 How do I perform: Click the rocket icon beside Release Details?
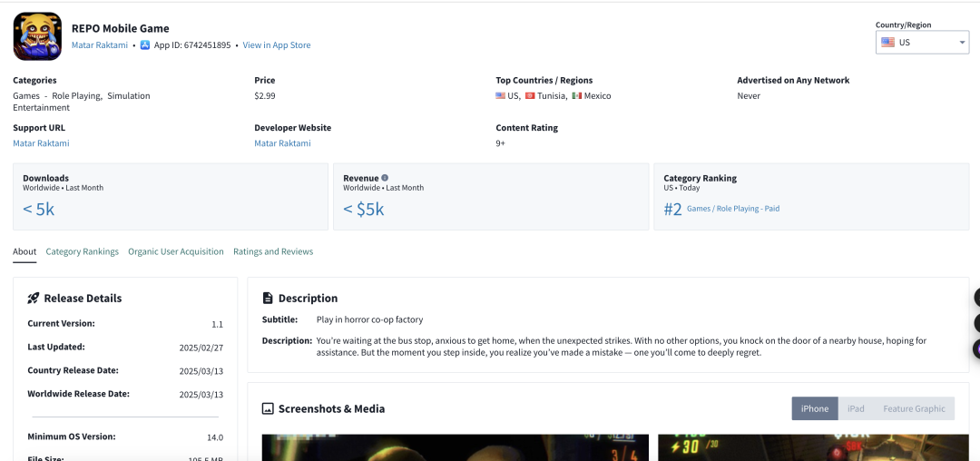pos(34,298)
